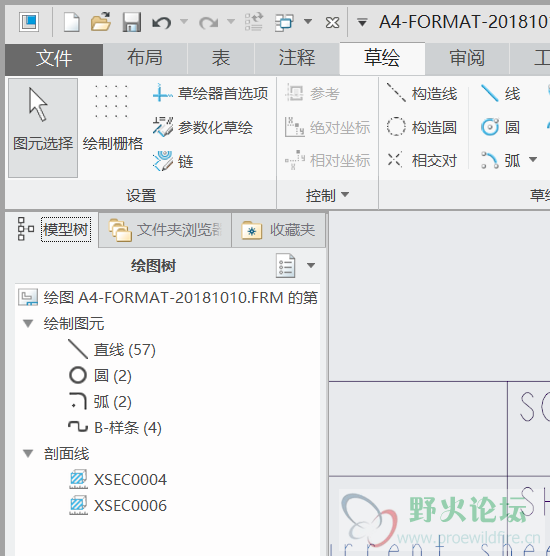Collapse the 剖面线 tree node
This screenshot has width=550, height=556.
point(28,453)
